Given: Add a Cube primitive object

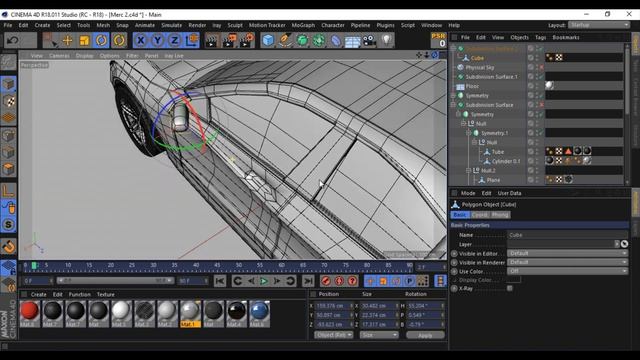Looking at the screenshot, I should (268, 40).
